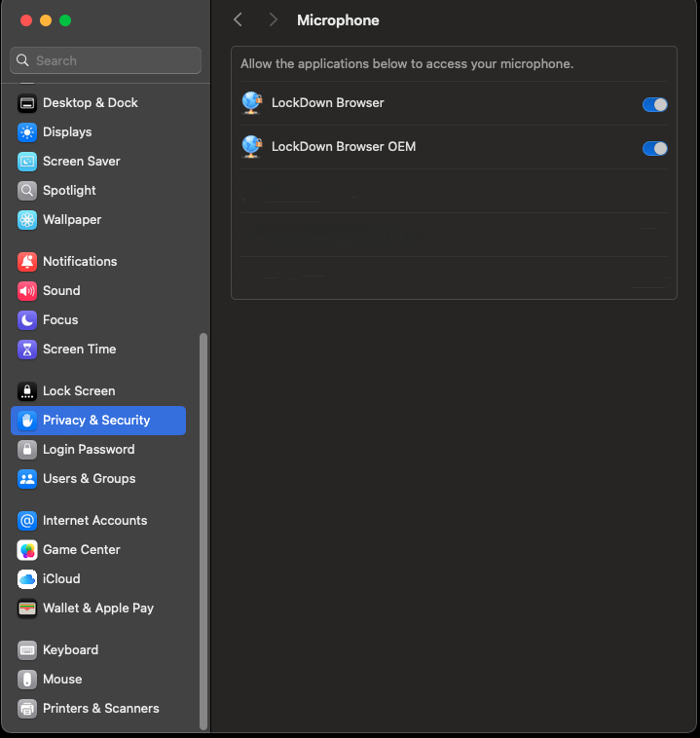The height and width of the screenshot is (738, 700).
Task: Click the Mouse icon in sidebar
Action: (x=27, y=680)
